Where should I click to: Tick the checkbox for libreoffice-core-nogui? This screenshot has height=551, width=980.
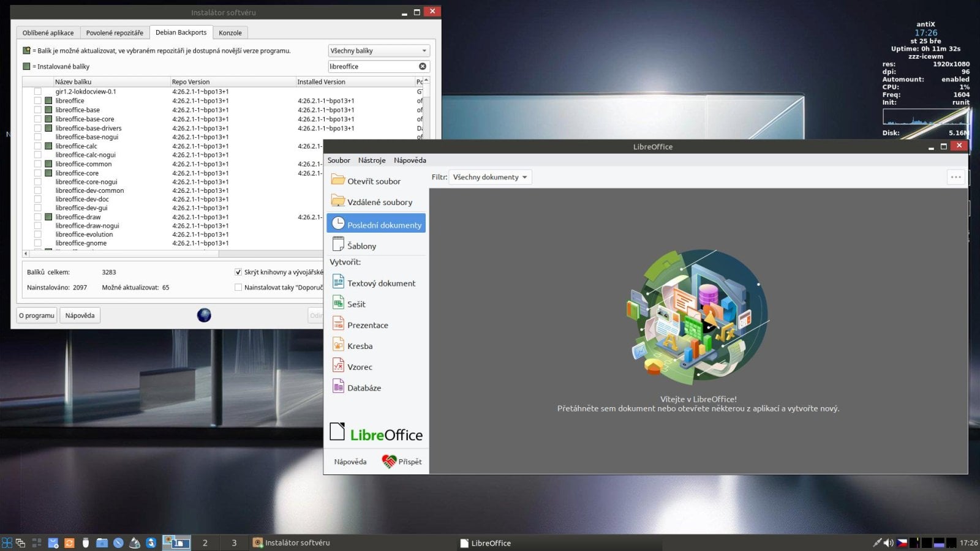38,182
